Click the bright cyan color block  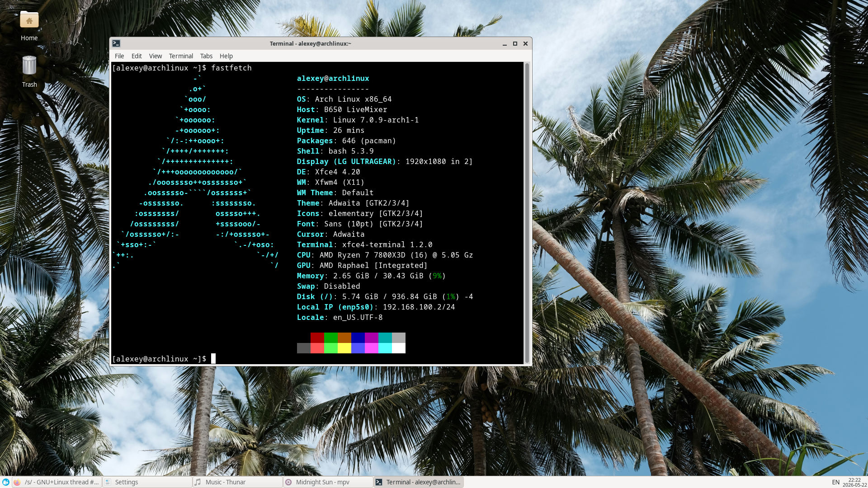[x=385, y=348]
